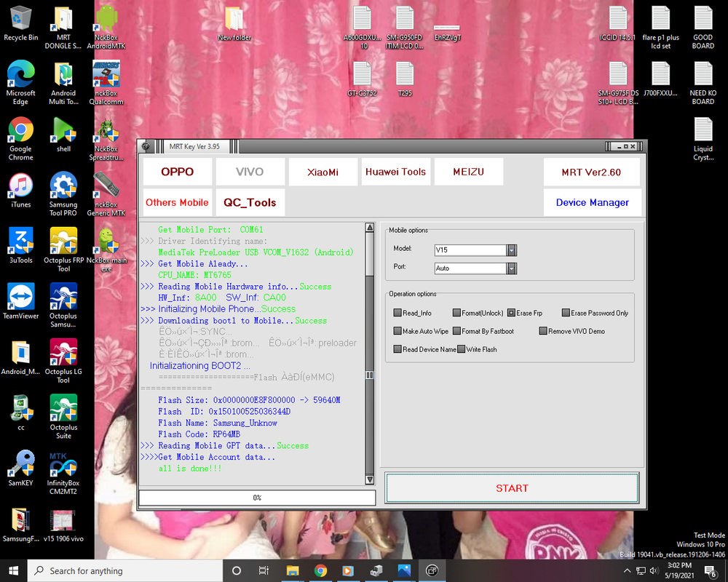Open the shell desktop shortcut

pos(63,135)
